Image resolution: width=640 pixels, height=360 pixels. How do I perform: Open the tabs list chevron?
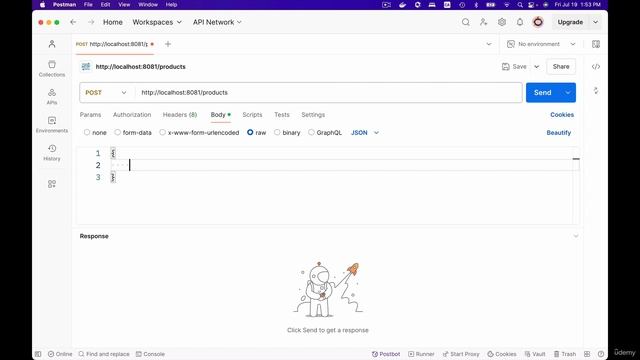click(489, 44)
